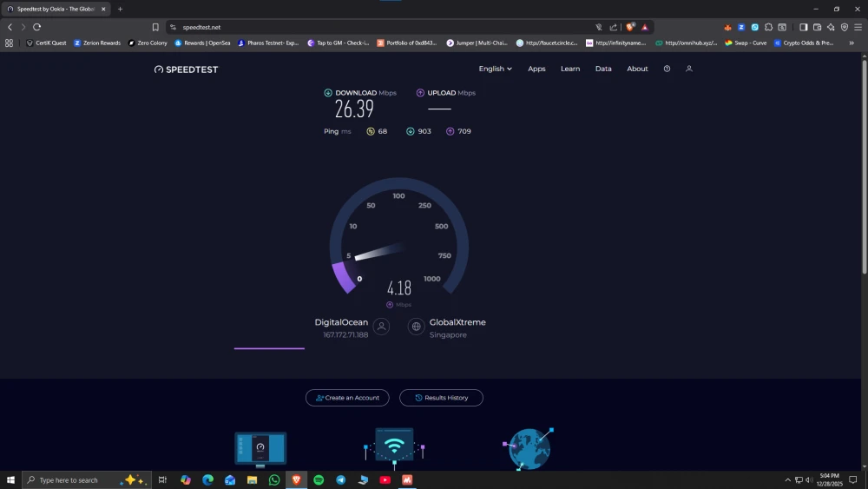Image resolution: width=868 pixels, height=489 pixels.
Task: Toggle the browser sidebar panel
Action: pos(803,27)
